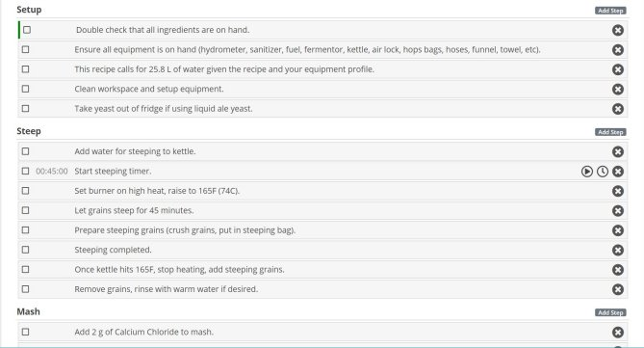Image resolution: width=644 pixels, height=348 pixels.
Task: Mark 'Set burner on high heat' as done
Action: 25,191
